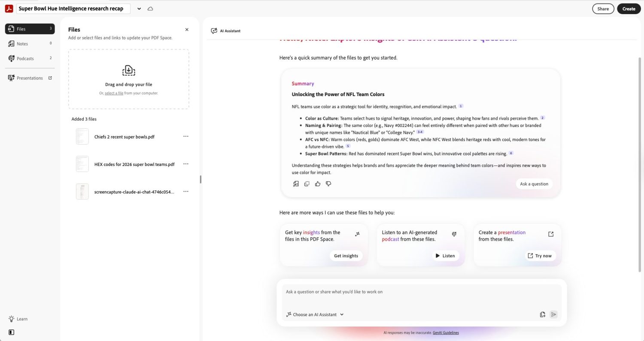Click the external link icon on presentation card
This screenshot has width=644, height=341.
pyautogui.click(x=551, y=234)
